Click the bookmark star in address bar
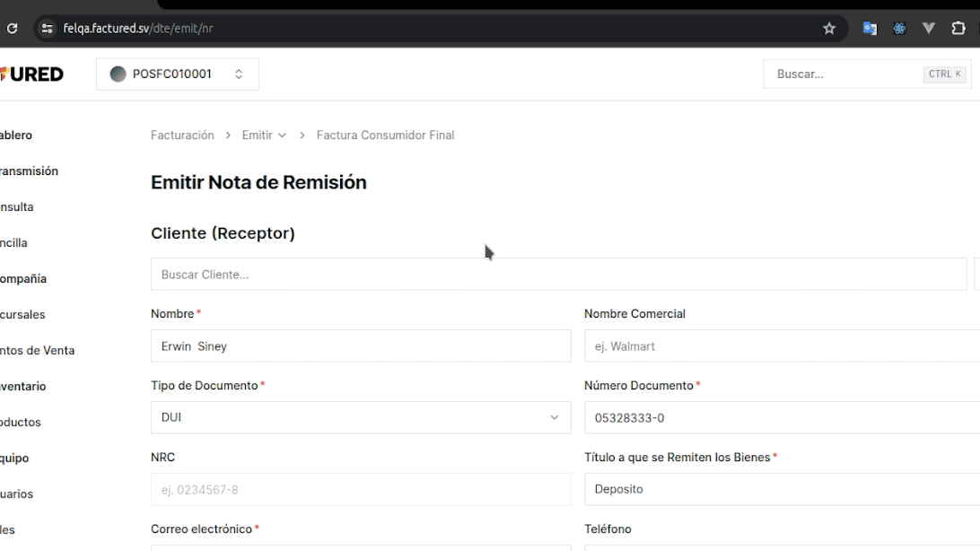The height and width of the screenshot is (551, 980). tap(829, 29)
